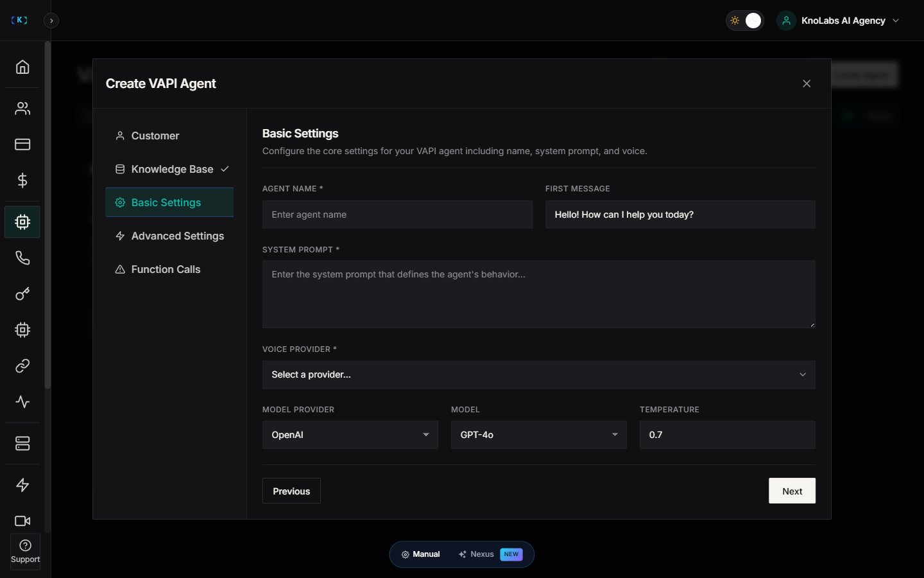Click the Next button

pyautogui.click(x=792, y=491)
